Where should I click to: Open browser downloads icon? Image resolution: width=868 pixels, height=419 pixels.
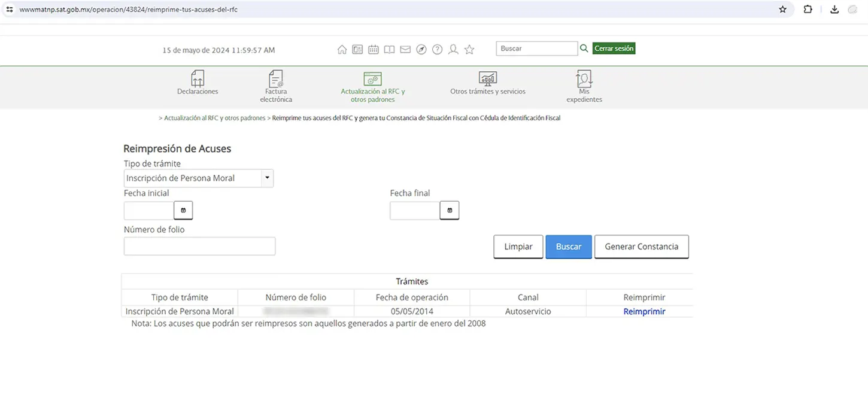(x=834, y=10)
